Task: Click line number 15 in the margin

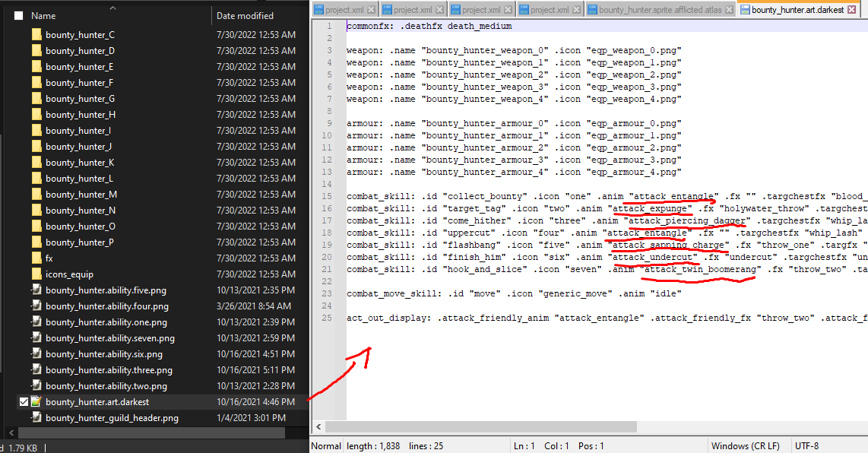Action: tap(327, 196)
